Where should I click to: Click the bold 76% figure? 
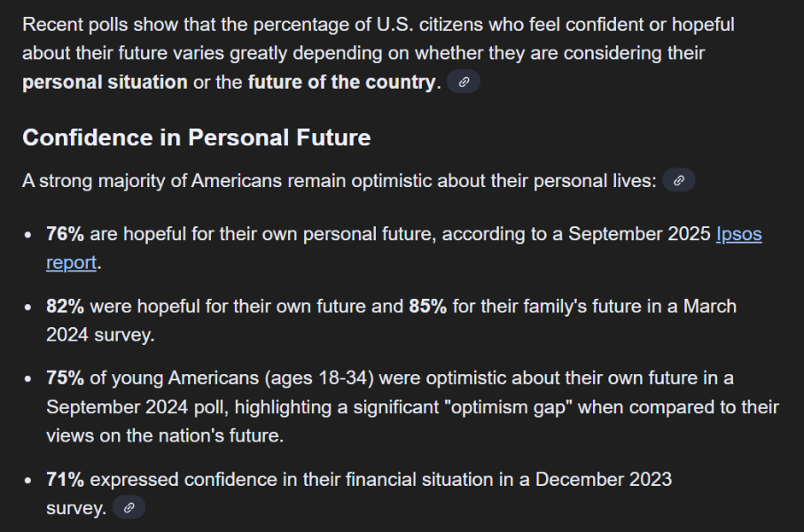coord(65,235)
